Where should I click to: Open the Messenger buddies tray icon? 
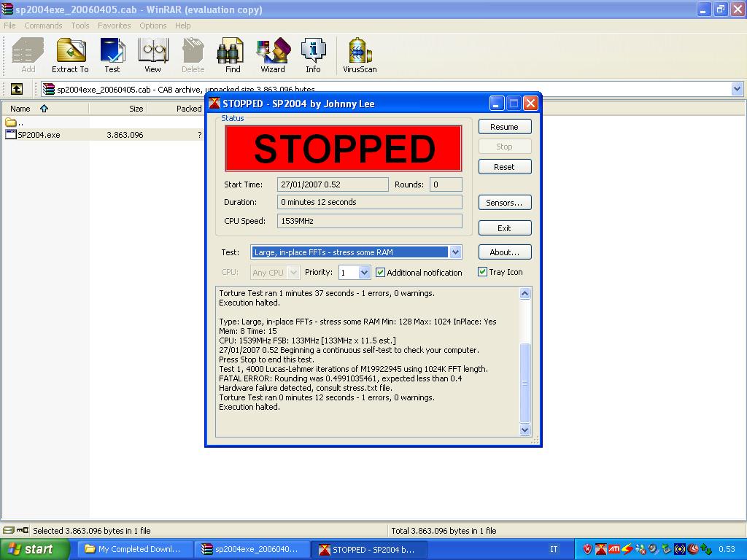tap(640, 549)
